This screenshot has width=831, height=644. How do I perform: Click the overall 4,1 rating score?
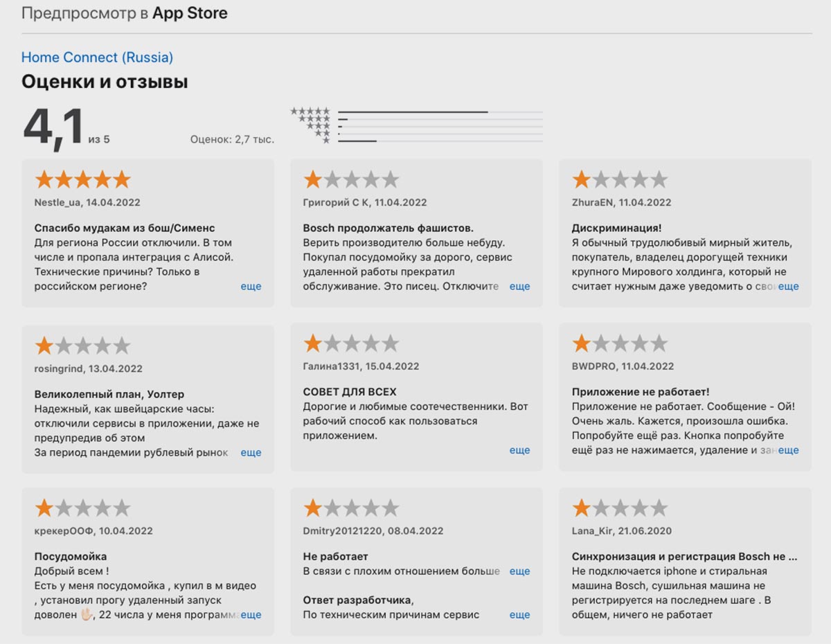(x=53, y=129)
